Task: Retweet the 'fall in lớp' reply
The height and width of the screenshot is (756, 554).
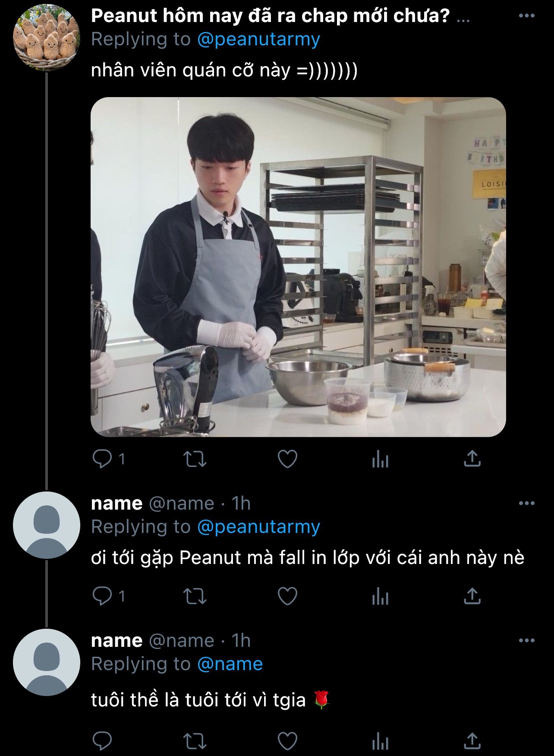Action: tap(195, 596)
